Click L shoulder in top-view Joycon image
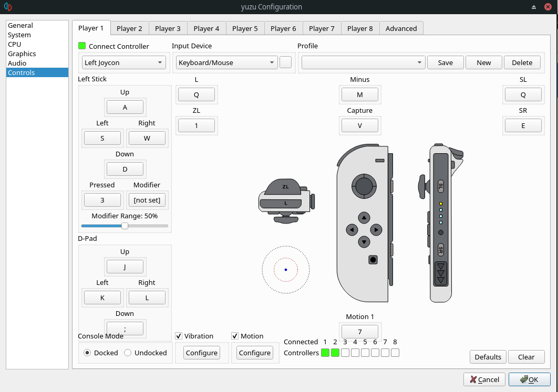This screenshot has height=392, width=558. click(281, 203)
